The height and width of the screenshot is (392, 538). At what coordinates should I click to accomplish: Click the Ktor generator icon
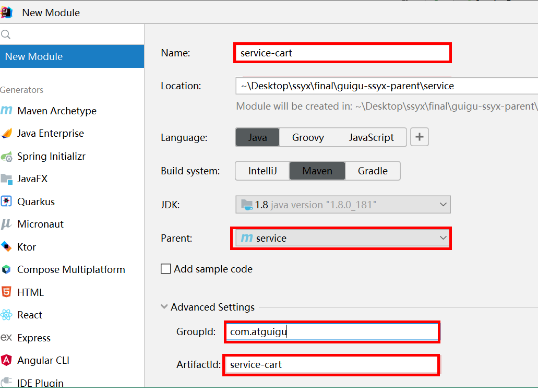click(6, 247)
